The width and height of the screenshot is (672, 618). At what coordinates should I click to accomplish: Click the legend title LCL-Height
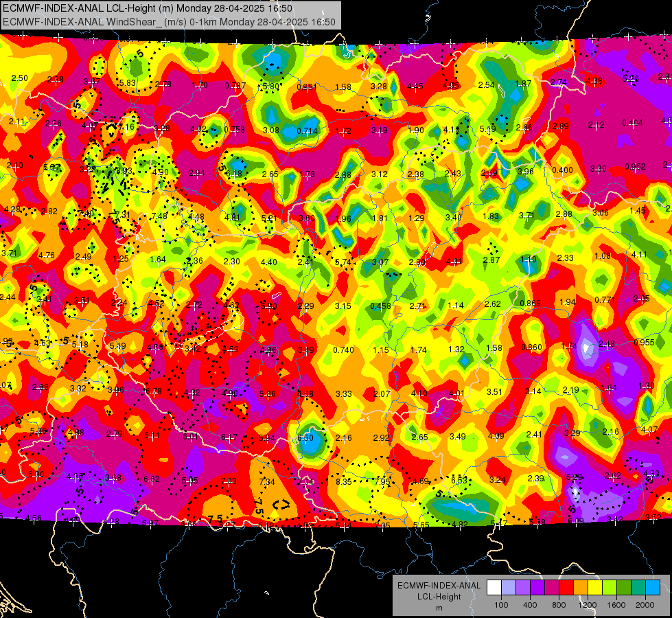pos(439,597)
